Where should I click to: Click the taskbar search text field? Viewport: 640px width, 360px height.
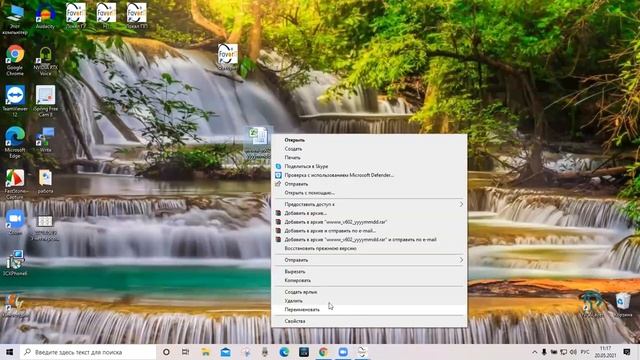(88, 352)
